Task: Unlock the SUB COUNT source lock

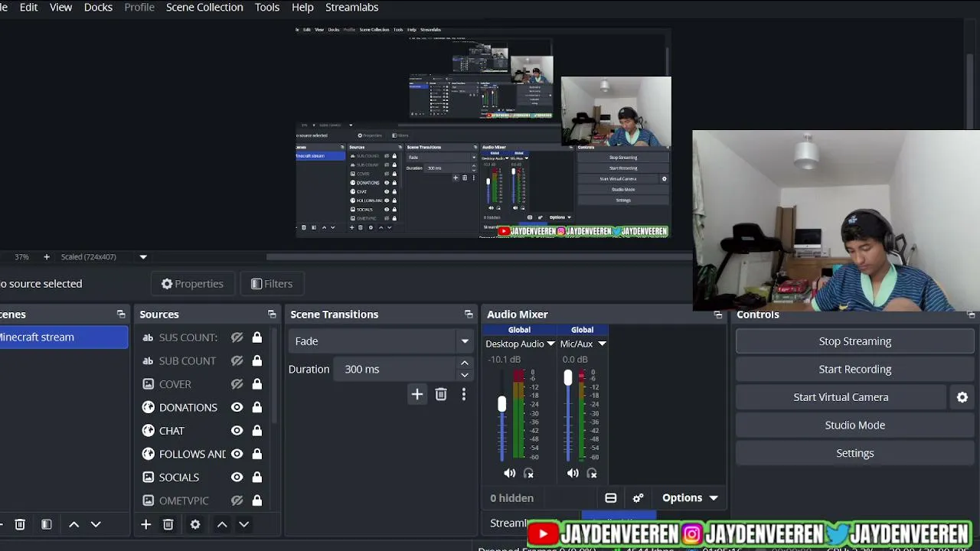Action: click(257, 360)
